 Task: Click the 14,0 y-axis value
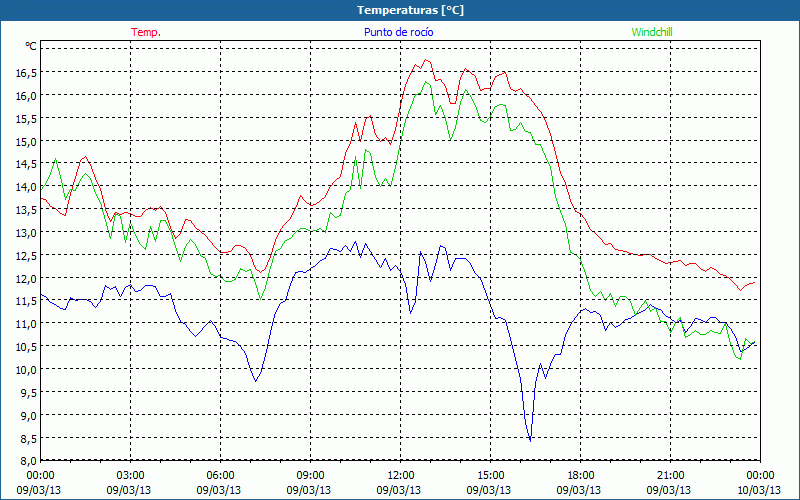26,187
